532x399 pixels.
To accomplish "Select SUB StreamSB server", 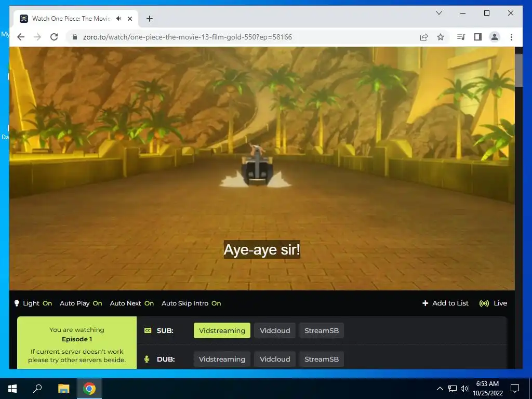I will tap(321, 330).
